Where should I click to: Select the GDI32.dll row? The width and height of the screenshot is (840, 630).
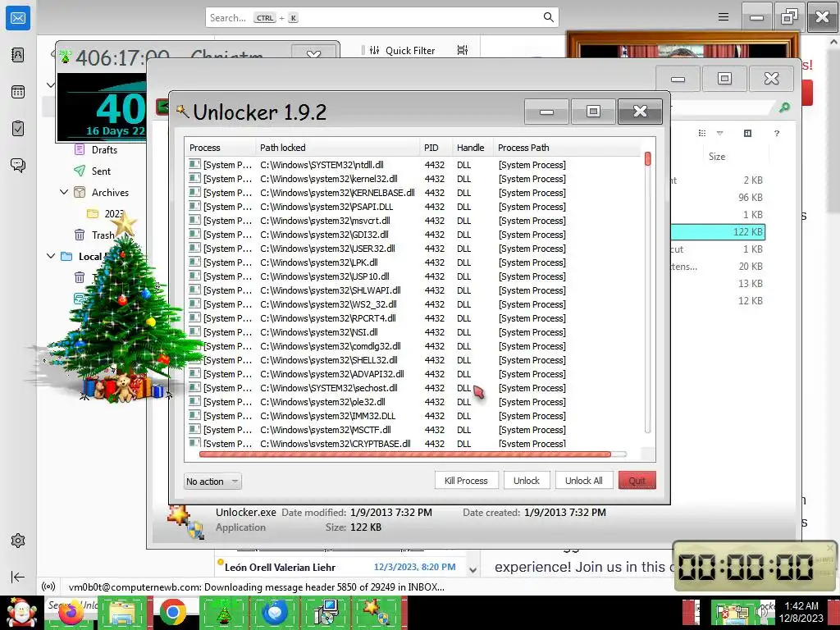pos(413,235)
